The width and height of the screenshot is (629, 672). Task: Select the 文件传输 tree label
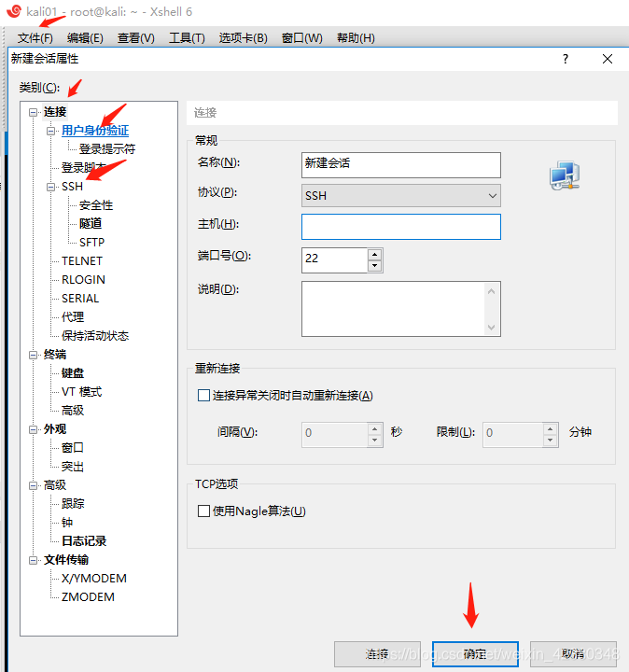[x=66, y=560]
